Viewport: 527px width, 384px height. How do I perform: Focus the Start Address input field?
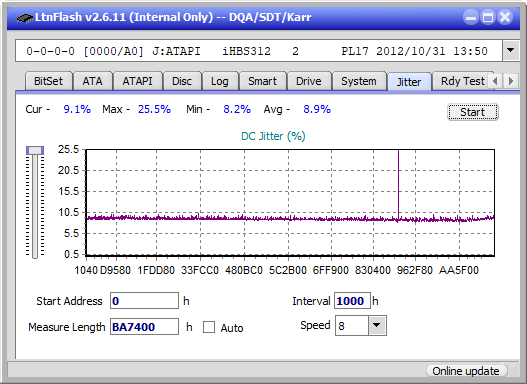(x=145, y=300)
